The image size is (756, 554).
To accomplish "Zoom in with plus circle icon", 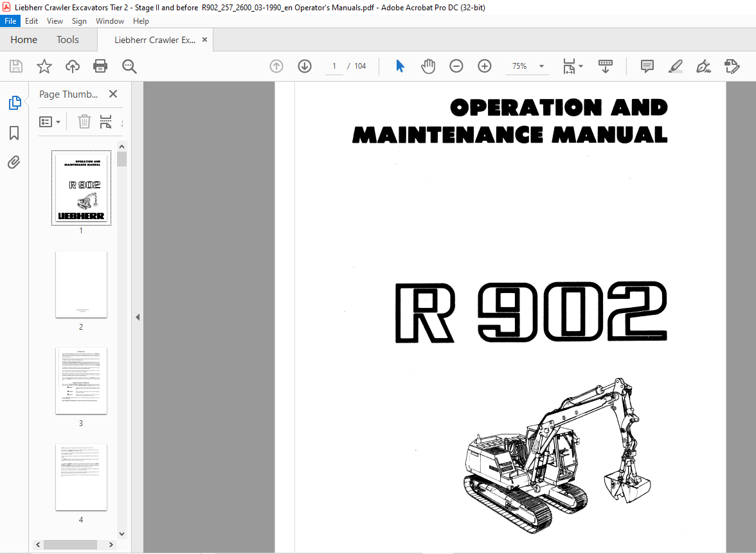I will pyautogui.click(x=485, y=66).
